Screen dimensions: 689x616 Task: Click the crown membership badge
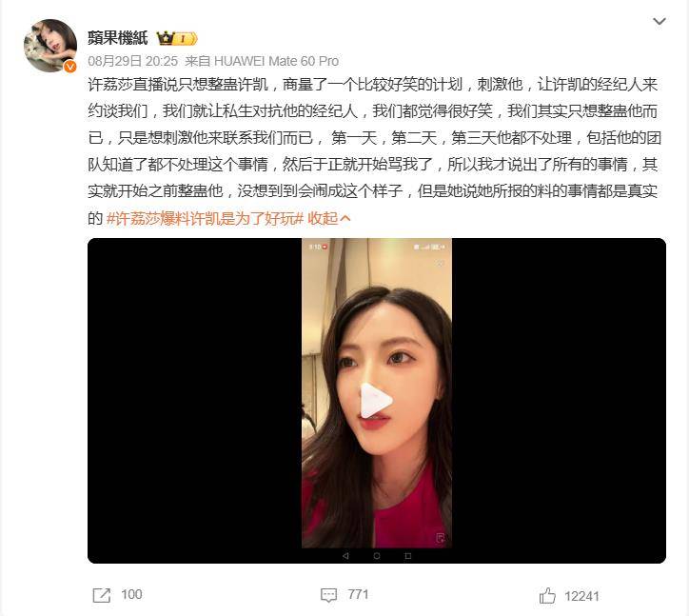point(177,39)
